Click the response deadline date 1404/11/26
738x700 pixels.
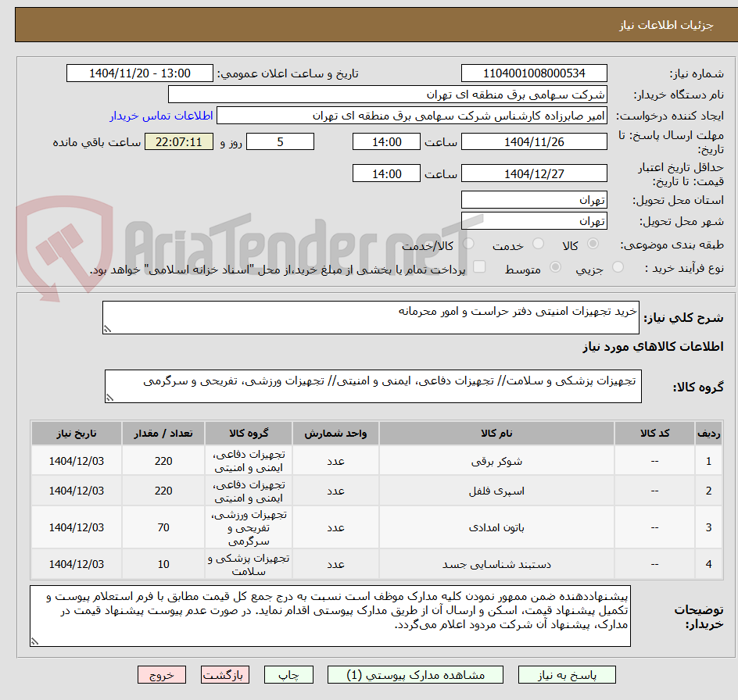pos(534,141)
